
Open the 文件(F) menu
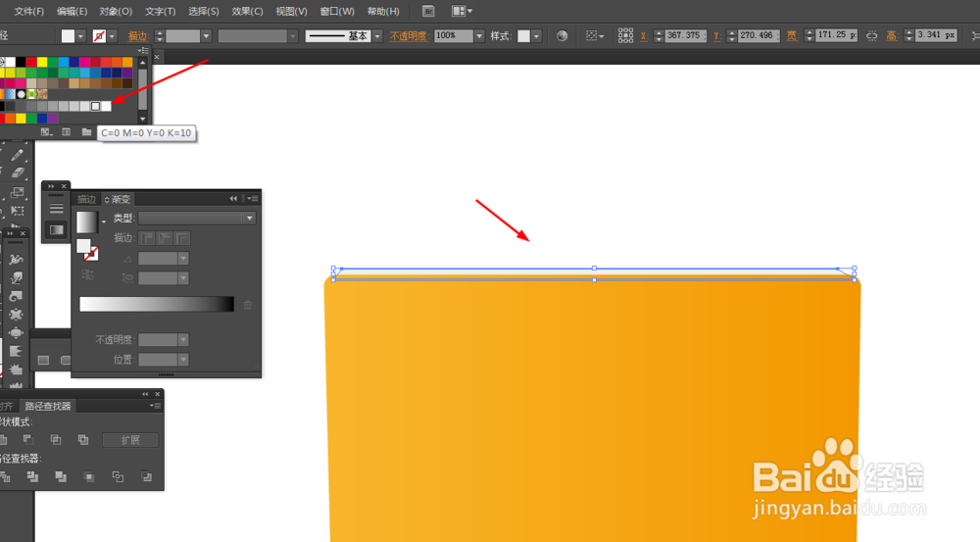(x=28, y=11)
